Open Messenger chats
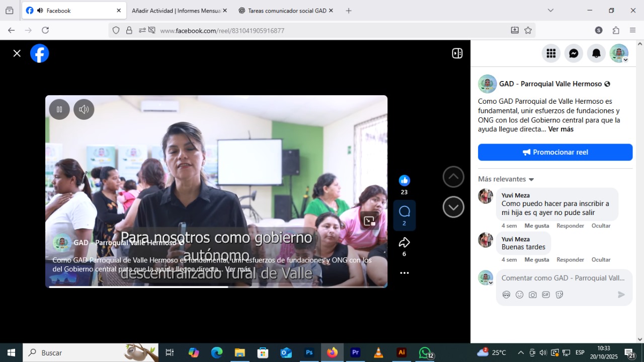The image size is (644, 362). 574,53
